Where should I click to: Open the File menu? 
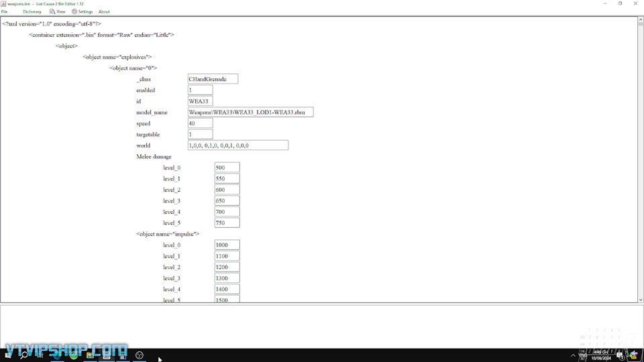tap(5, 11)
